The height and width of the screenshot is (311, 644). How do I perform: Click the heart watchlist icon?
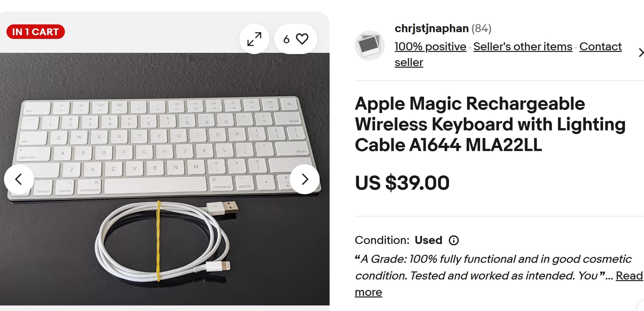(x=302, y=39)
